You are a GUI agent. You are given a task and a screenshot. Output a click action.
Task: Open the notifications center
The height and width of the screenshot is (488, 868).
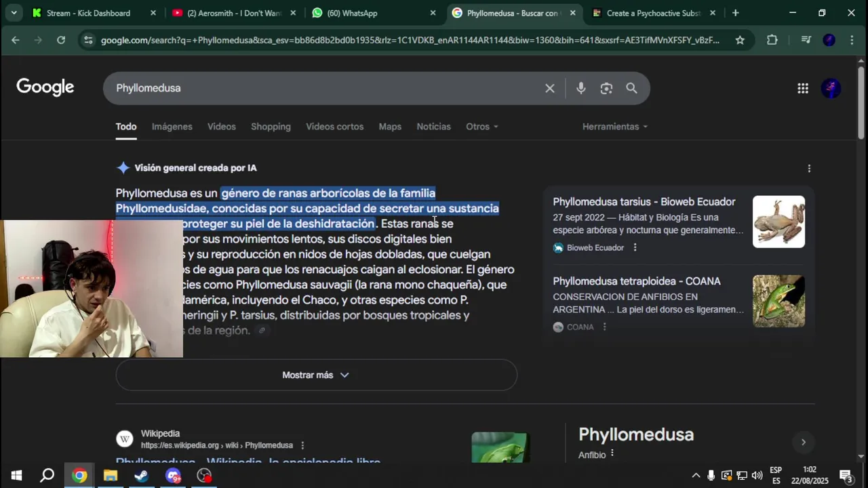846,476
